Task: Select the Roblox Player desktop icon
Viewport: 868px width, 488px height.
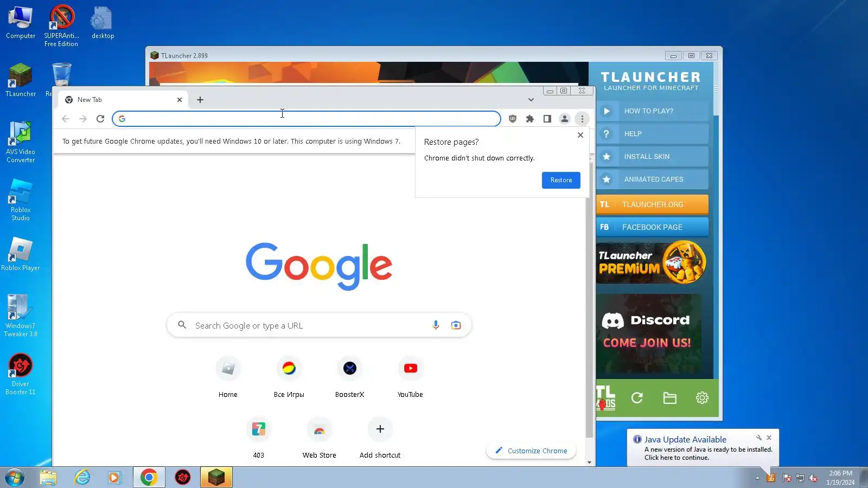Action: click(21, 254)
